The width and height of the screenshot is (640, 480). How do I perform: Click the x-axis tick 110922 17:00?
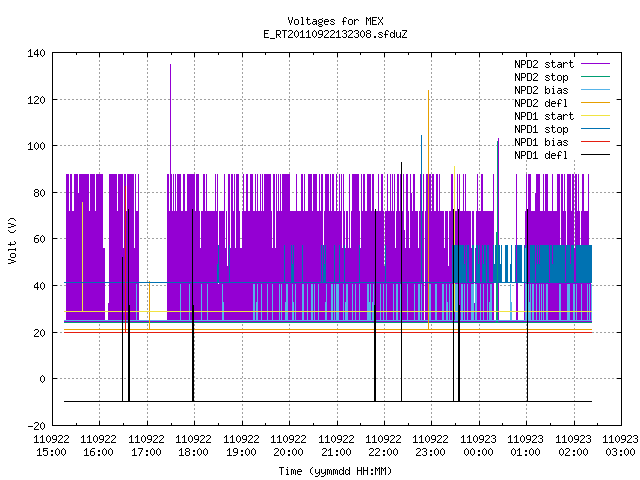[x=146, y=446]
